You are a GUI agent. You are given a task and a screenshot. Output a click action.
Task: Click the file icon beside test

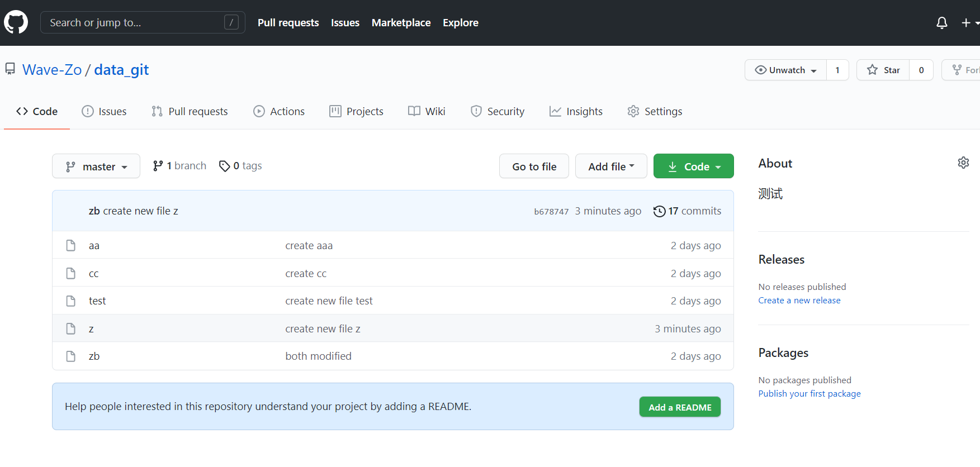pyautogui.click(x=71, y=301)
